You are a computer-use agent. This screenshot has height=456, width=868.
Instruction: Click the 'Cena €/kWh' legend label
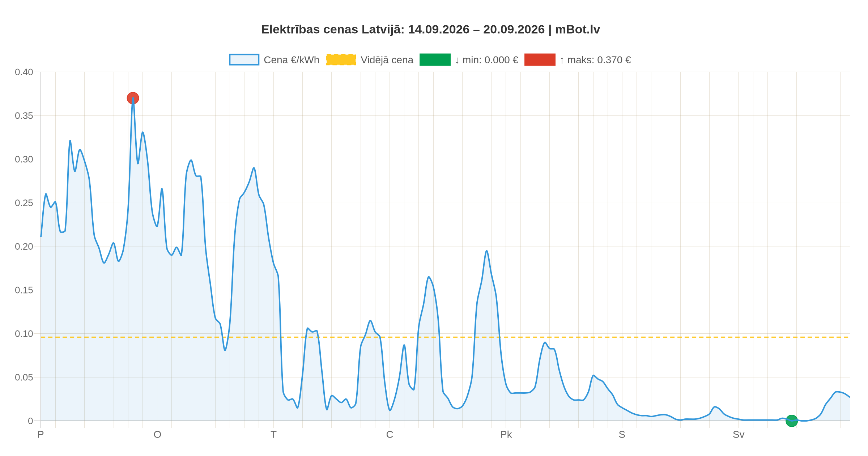[x=292, y=60]
